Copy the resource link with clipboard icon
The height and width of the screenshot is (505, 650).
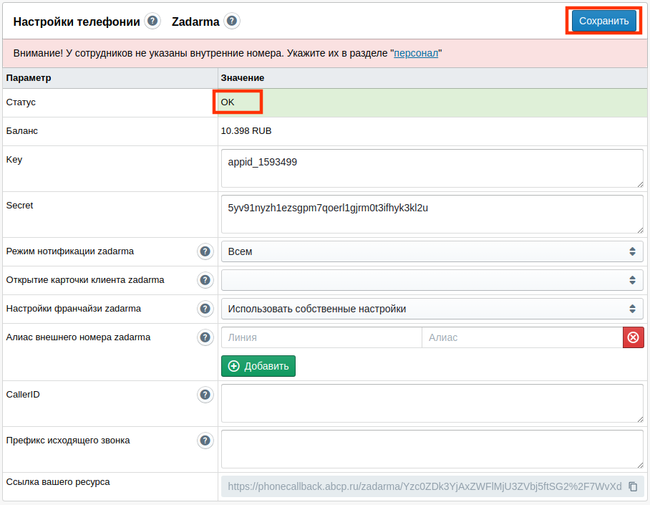[633, 486]
